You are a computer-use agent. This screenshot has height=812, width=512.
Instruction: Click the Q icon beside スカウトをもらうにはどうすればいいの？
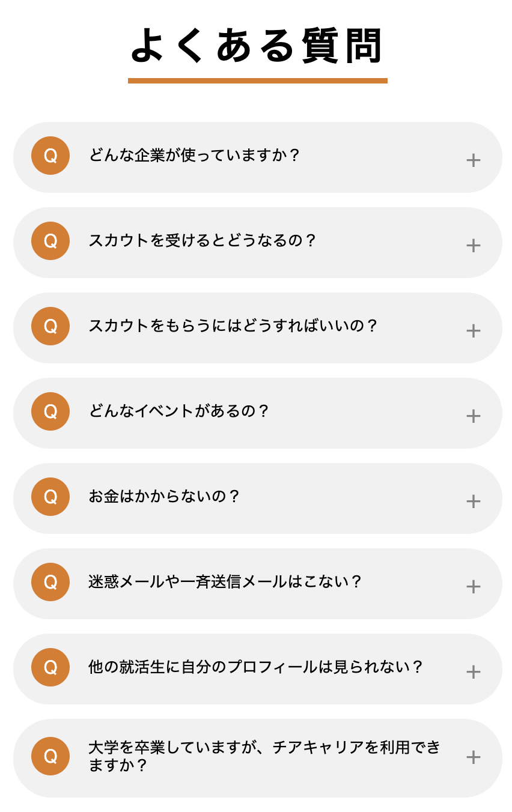click(50, 326)
